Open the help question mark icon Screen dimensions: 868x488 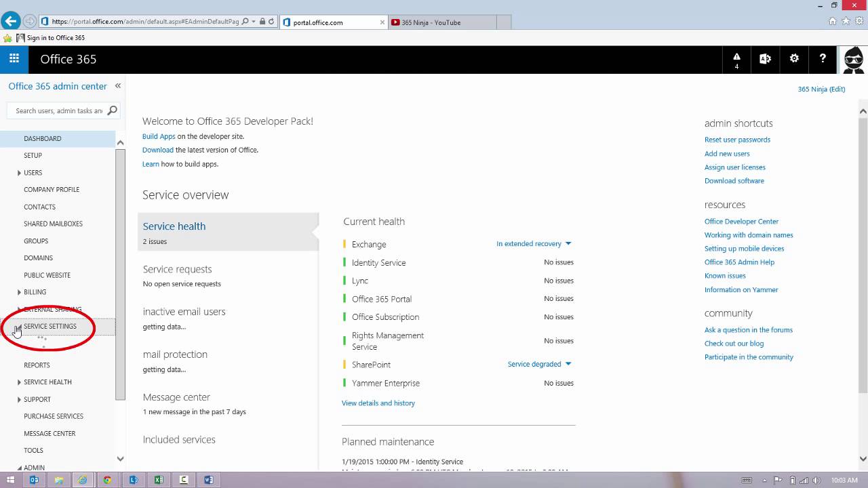pos(823,59)
